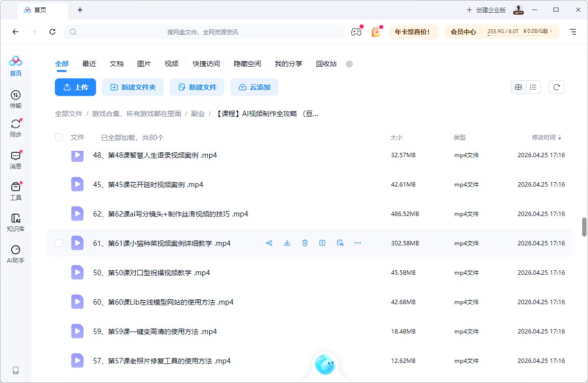This screenshot has width=588, height=383.
Task: Check the box for 第61课小猫种菜 file
Action: coord(59,243)
